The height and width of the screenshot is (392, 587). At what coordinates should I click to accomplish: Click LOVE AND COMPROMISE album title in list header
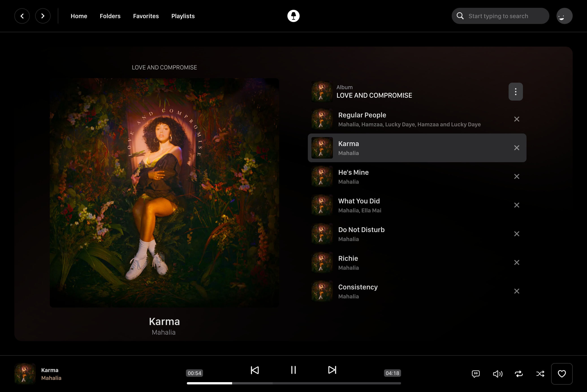pyautogui.click(x=374, y=95)
